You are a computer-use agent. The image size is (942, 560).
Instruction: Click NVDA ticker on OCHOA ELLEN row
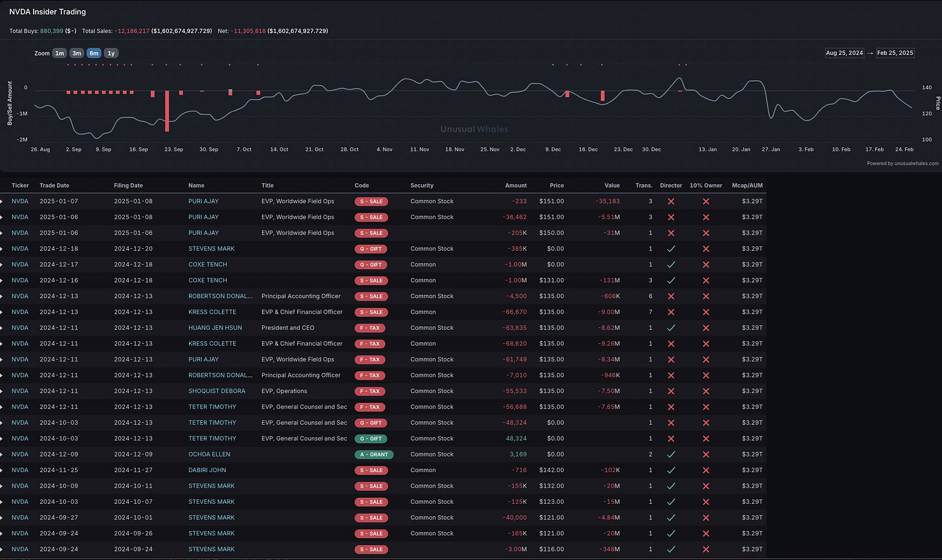[x=20, y=454]
